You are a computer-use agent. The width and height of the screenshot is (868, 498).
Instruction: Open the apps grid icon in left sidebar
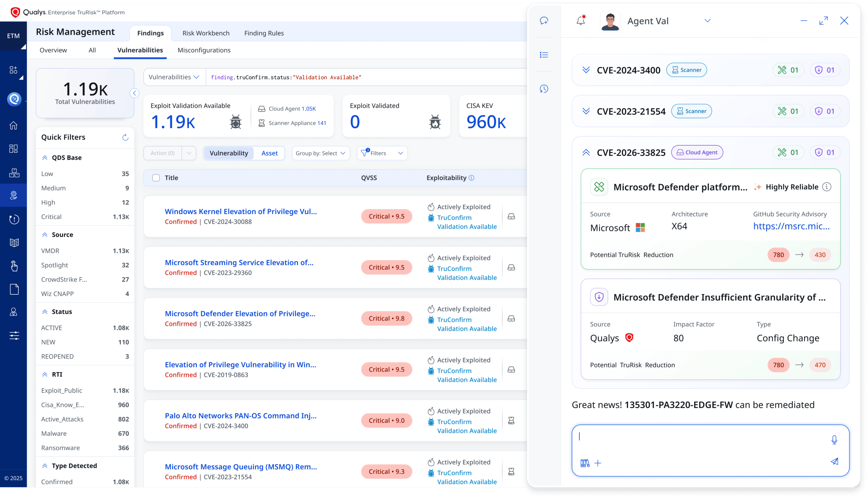point(13,70)
